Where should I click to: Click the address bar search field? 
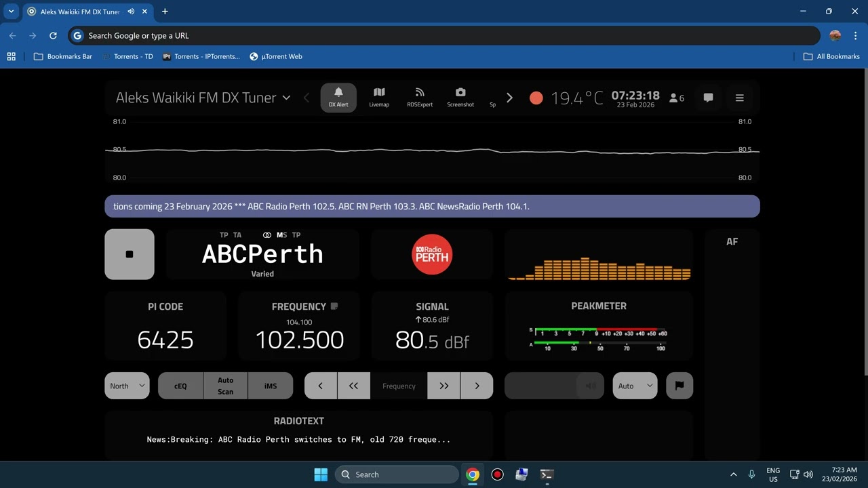(x=444, y=35)
